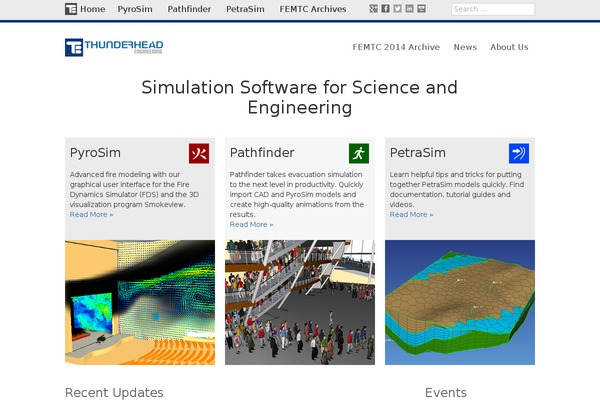
Task: Open the Twitter social icon
Action: (x=398, y=8)
